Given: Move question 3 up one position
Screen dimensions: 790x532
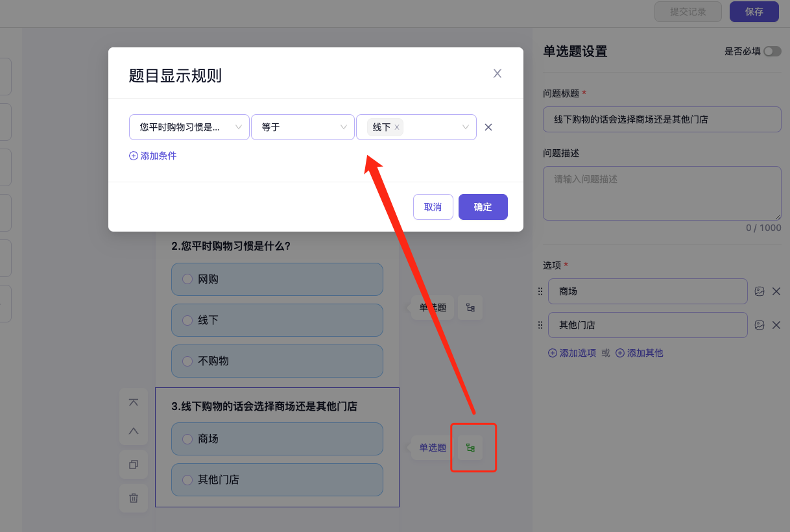Looking at the screenshot, I should 134,431.
